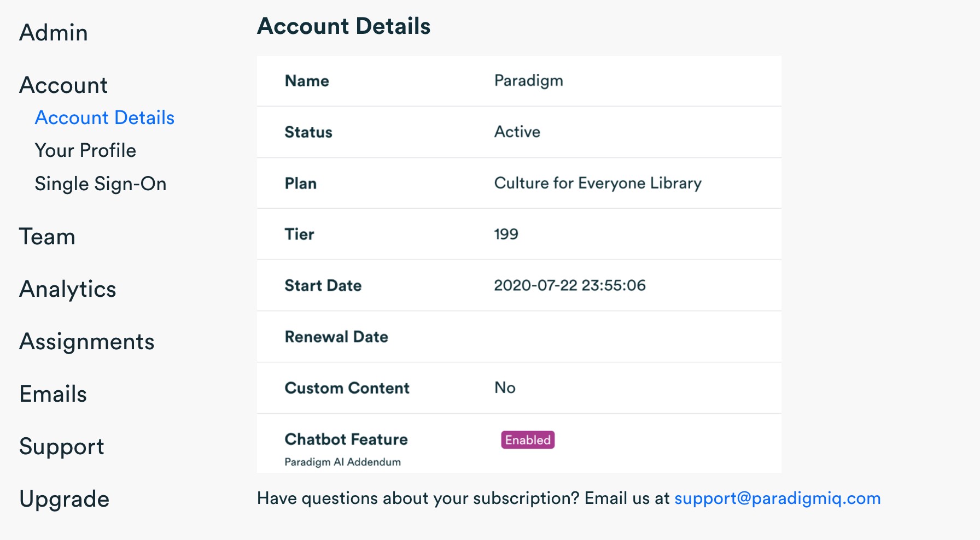The height and width of the screenshot is (540, 980).
Task: Open the Emails section
Action: pyautogui.click(x=53, y=394)
